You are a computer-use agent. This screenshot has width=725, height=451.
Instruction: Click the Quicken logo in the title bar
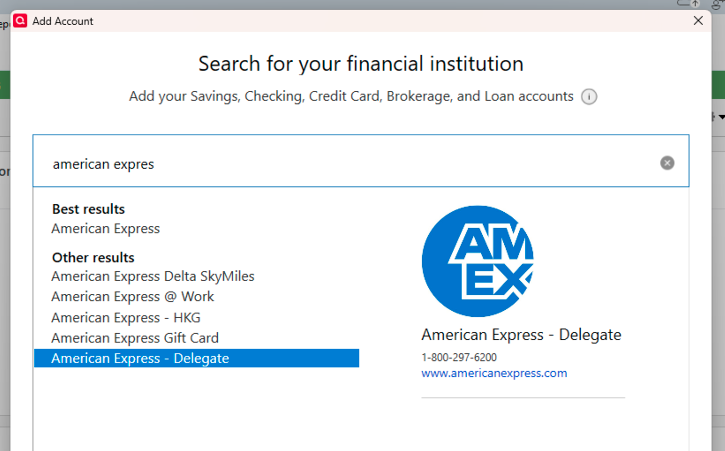(x=20, y=20)
